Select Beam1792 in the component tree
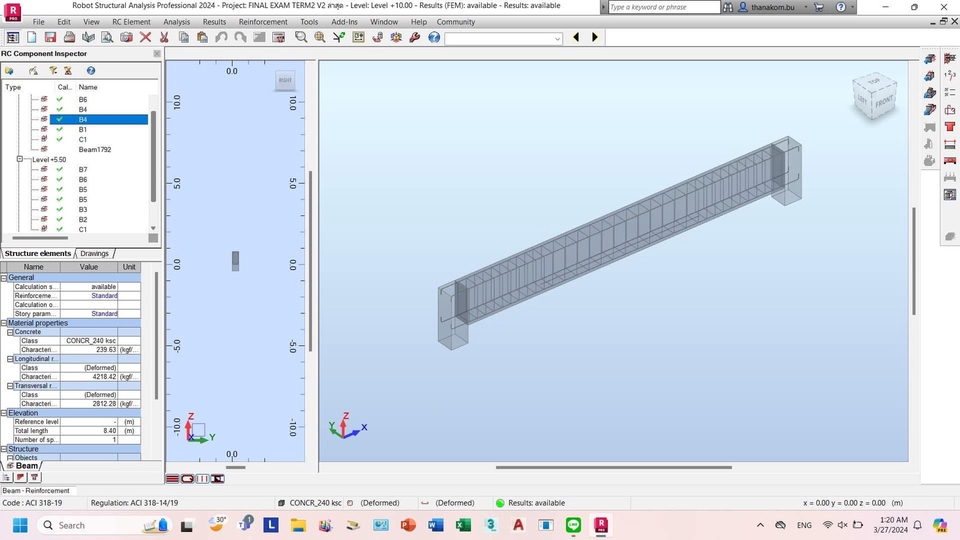960x540 pixels. [x=95, y=150]
